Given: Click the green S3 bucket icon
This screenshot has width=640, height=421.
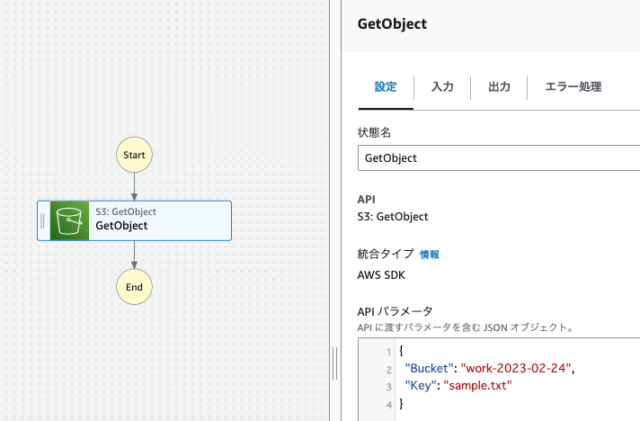Looking at the screenshot, I should click(x=70, y=220).
